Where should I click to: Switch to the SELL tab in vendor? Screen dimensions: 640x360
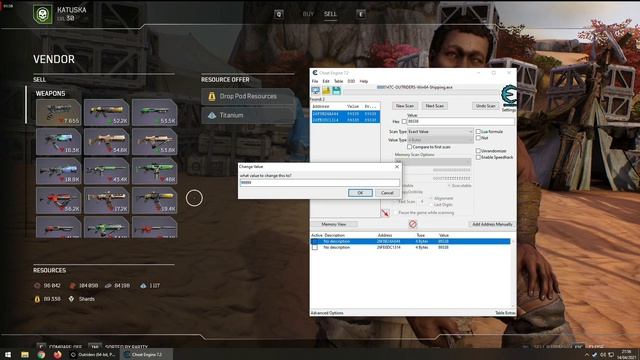point(330,14)
